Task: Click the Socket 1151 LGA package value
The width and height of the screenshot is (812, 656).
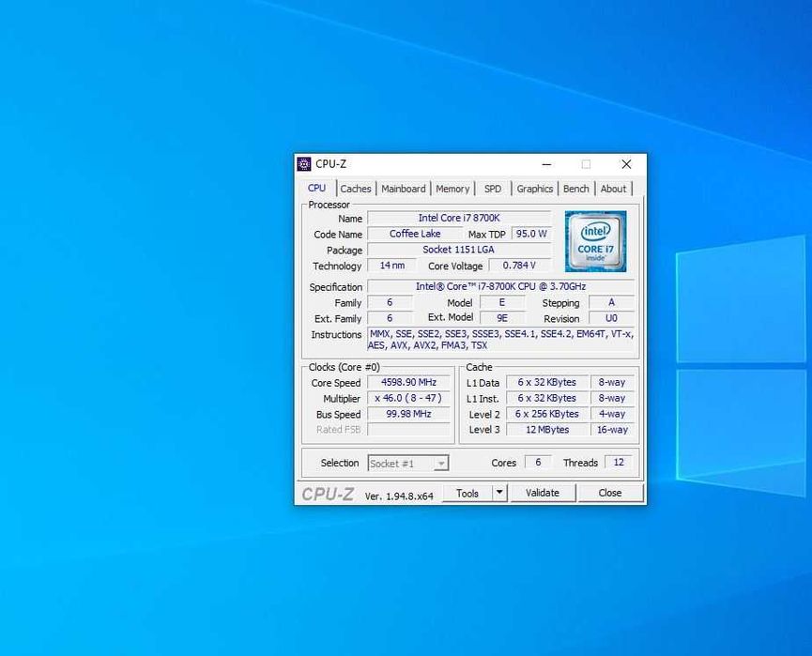Action: pyautogui.click(x=459, y=250)
